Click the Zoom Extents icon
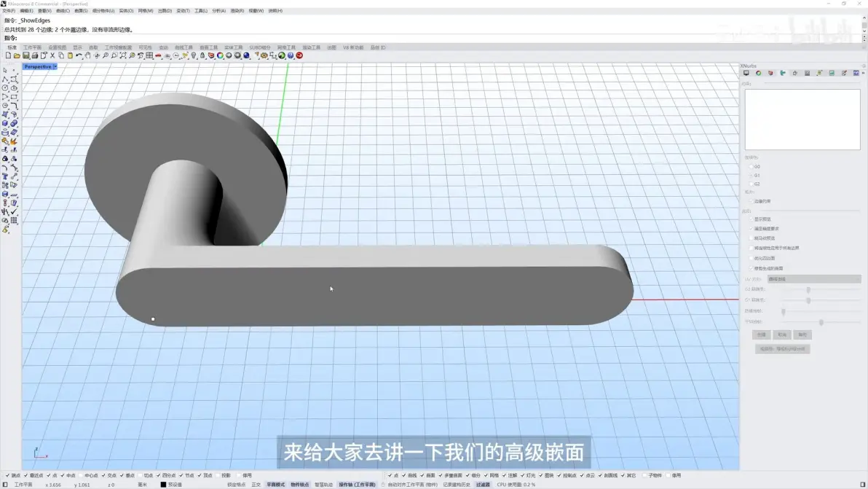868x489 pixels. (x=123, y=56)
